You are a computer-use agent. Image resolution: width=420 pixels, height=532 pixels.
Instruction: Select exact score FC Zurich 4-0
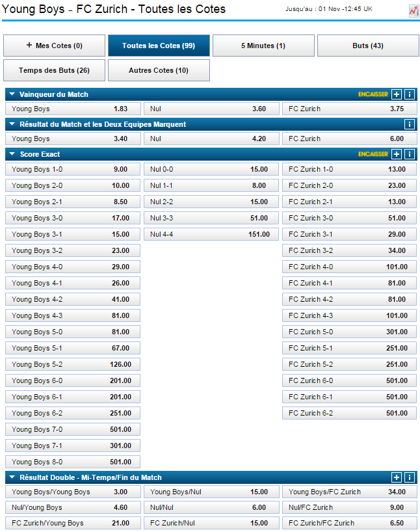tap(349, 267)
